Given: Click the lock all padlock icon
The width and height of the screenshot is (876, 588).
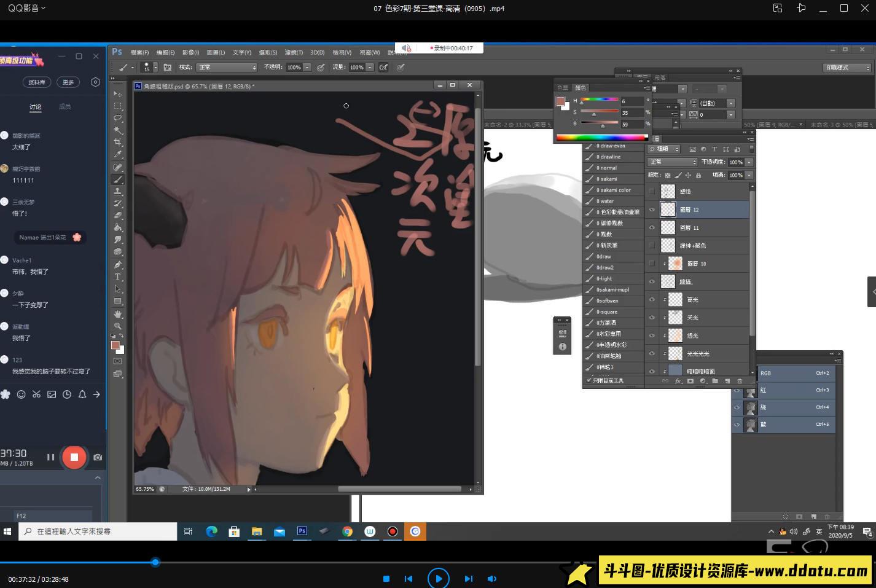Looking at the screenshot, I should click(698, 175).
